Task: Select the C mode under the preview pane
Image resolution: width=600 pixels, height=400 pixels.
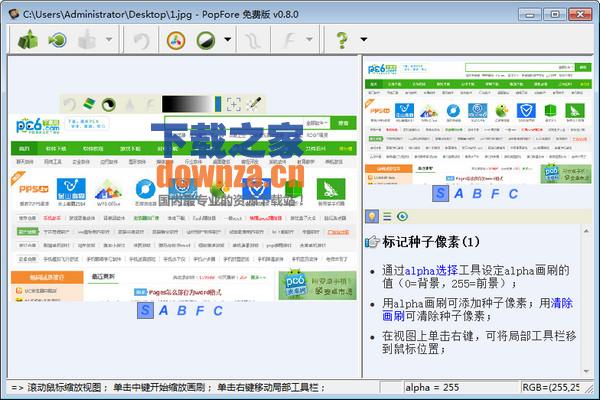Action: click(513, 194)
